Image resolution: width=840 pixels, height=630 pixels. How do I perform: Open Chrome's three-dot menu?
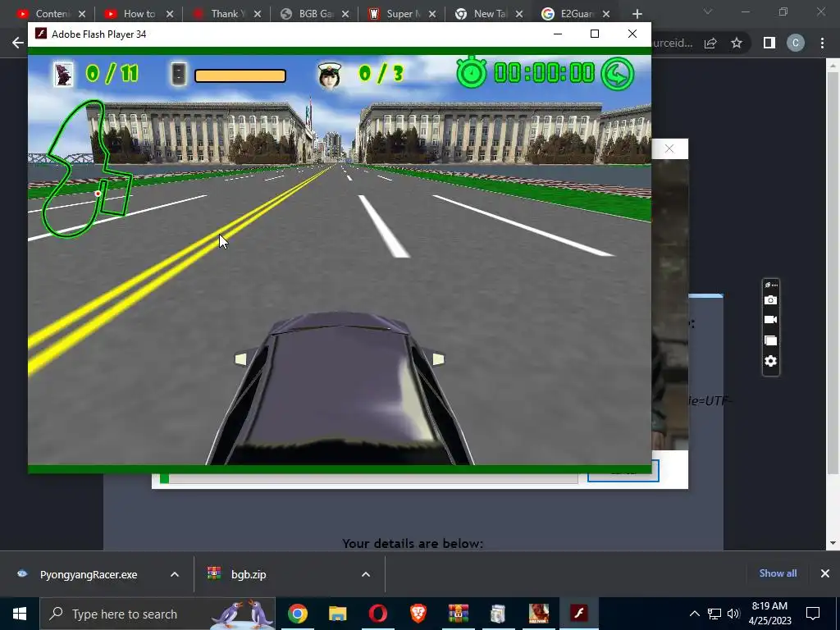822,43
